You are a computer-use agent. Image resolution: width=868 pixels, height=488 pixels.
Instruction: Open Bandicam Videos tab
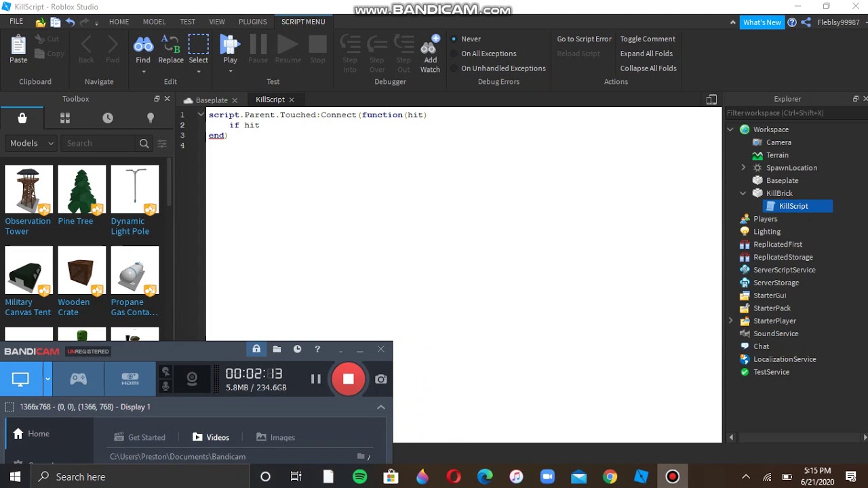pos(211,437)
